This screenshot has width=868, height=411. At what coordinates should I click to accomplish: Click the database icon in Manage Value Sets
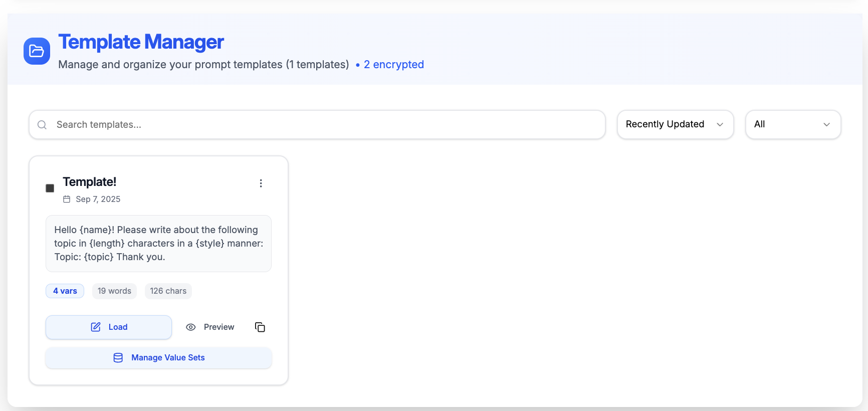click(118, 358)
